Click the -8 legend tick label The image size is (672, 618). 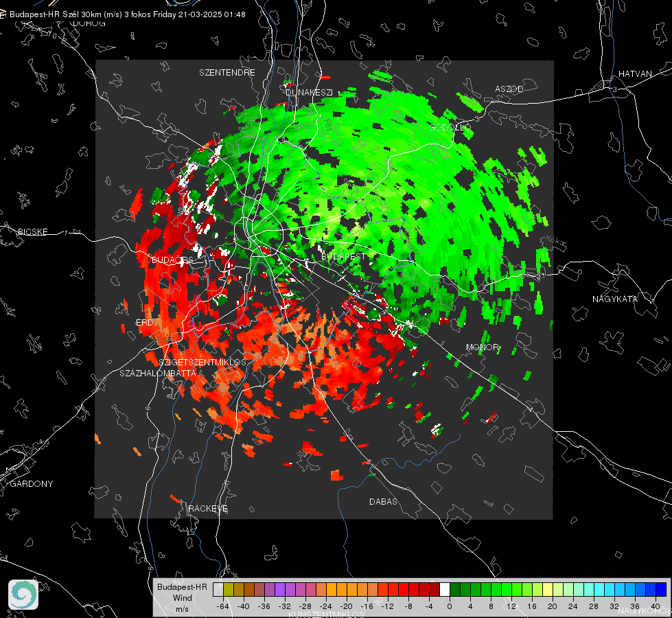(408, 606)
